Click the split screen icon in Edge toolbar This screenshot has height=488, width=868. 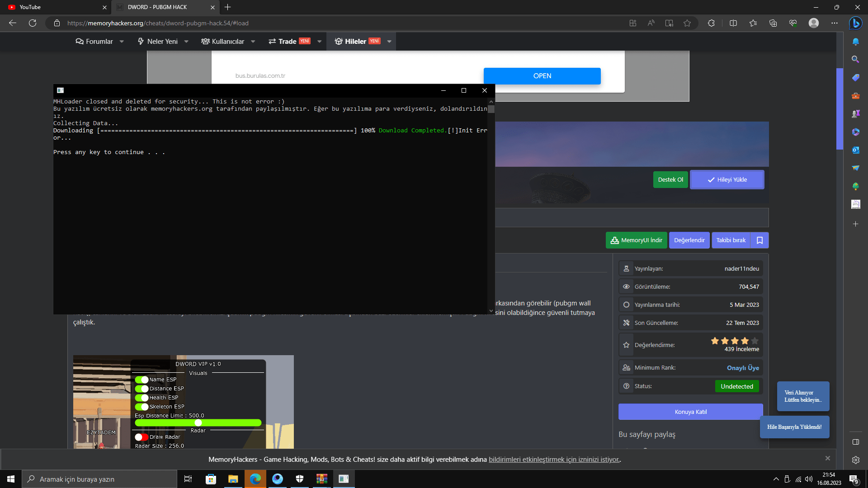coord(733,23)
